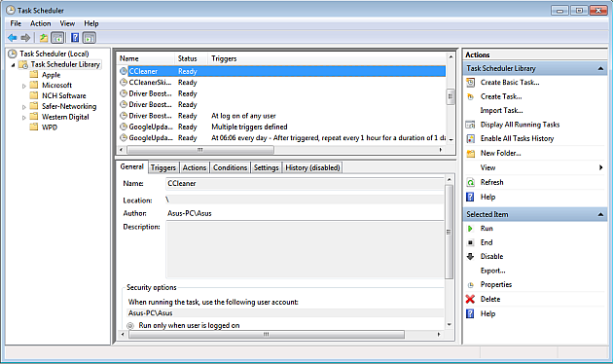Click the Apple folder icon in the tree
Image resolution: width=613 pixels, height=364 pixels.
click(x=34, y=75)
